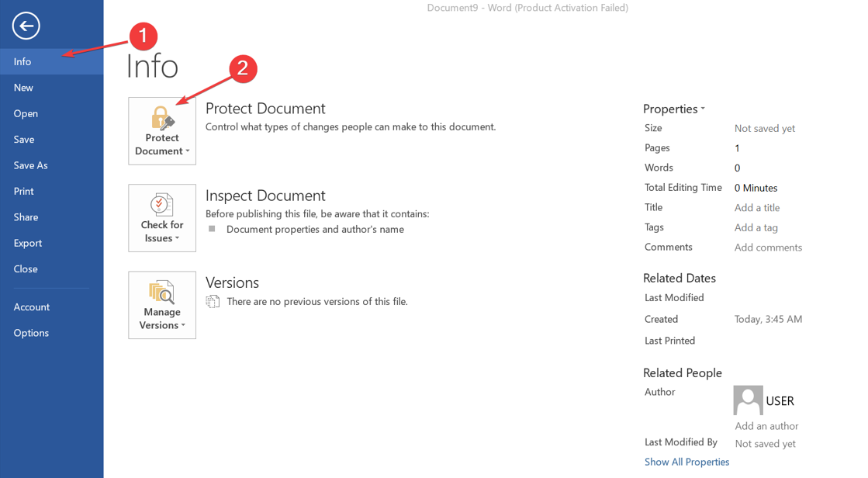
Task: Click 'Document properties and author's name' text
Action: pos(315,230)
